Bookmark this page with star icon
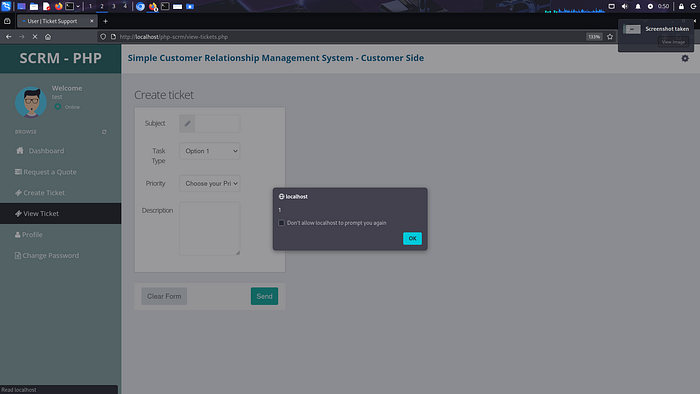Viewport: 700px width, 394px height. pyautogui.click(x=610, y=37)
